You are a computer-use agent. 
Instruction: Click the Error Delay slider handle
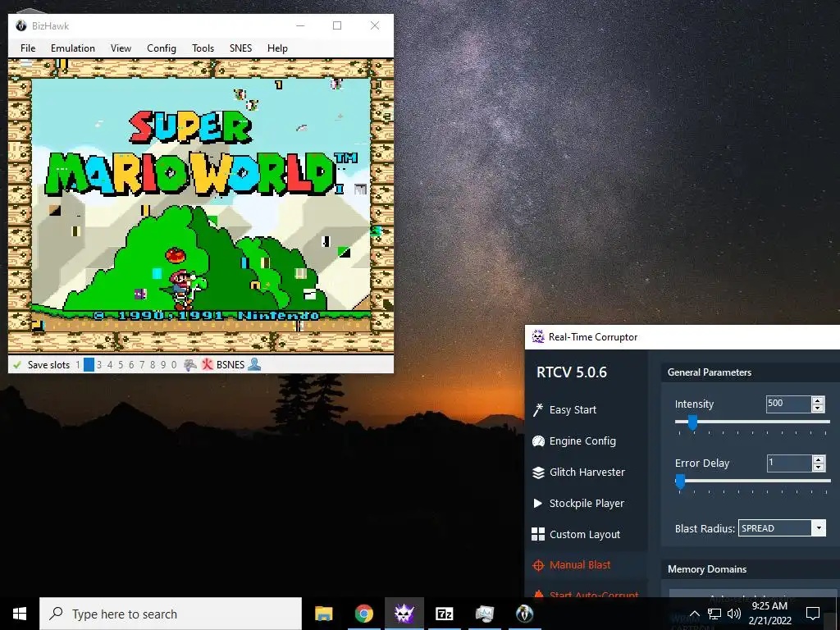[680, 482]
